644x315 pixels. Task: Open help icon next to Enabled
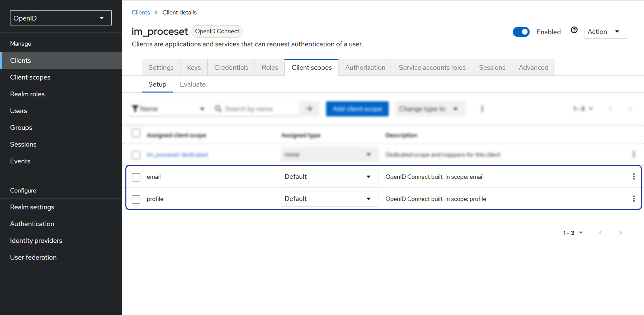tap(574, 30)
